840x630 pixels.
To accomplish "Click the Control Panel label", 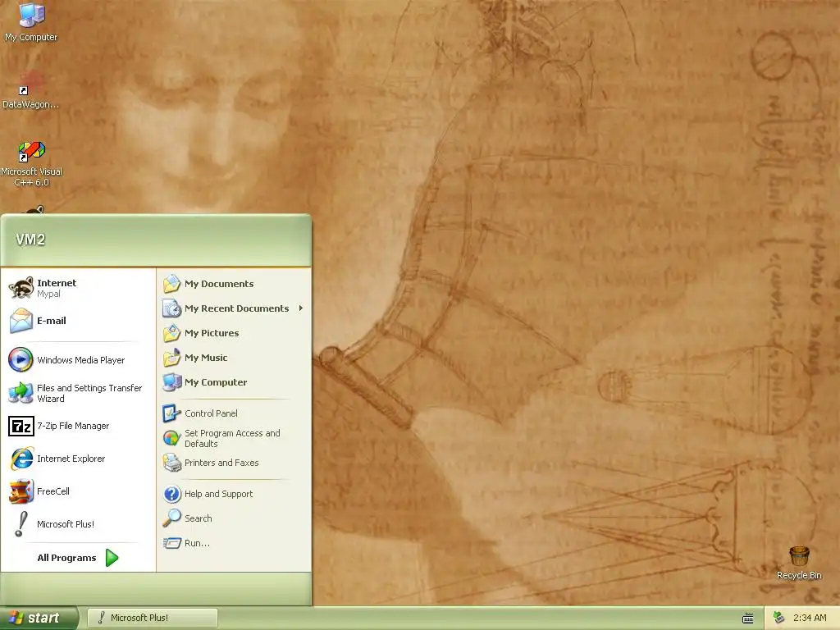I will pos(211,413).
